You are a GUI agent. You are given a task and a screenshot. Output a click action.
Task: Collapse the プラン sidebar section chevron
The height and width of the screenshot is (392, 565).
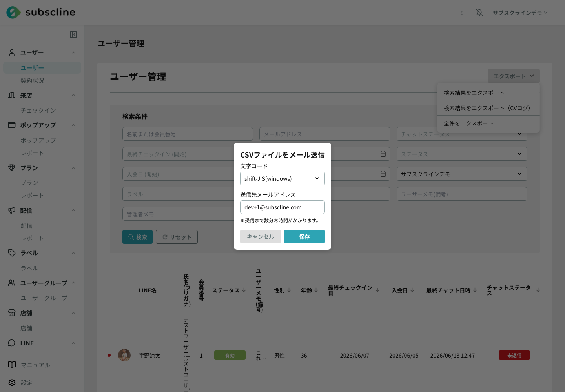(73, 168)
